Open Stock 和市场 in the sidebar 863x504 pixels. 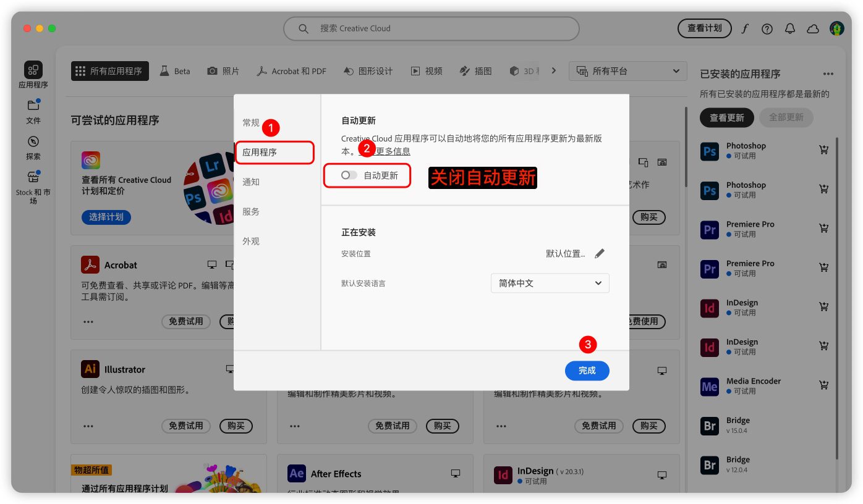click(33, 185)
